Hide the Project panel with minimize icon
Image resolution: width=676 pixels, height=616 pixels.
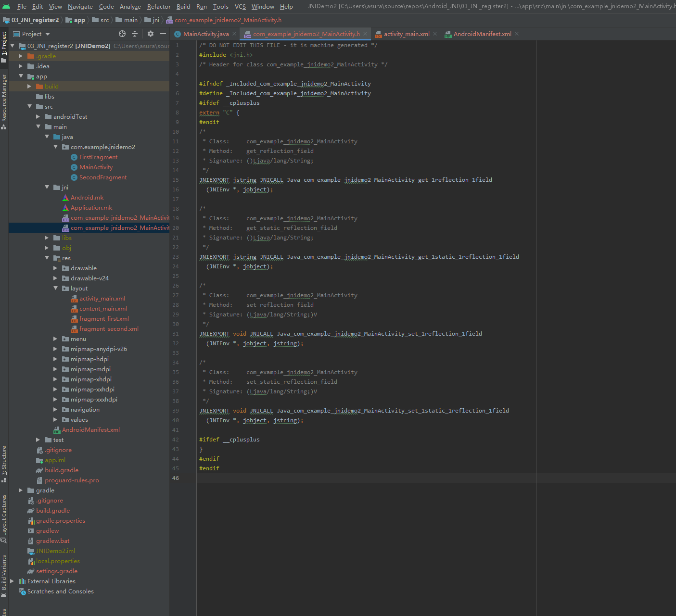163,34
